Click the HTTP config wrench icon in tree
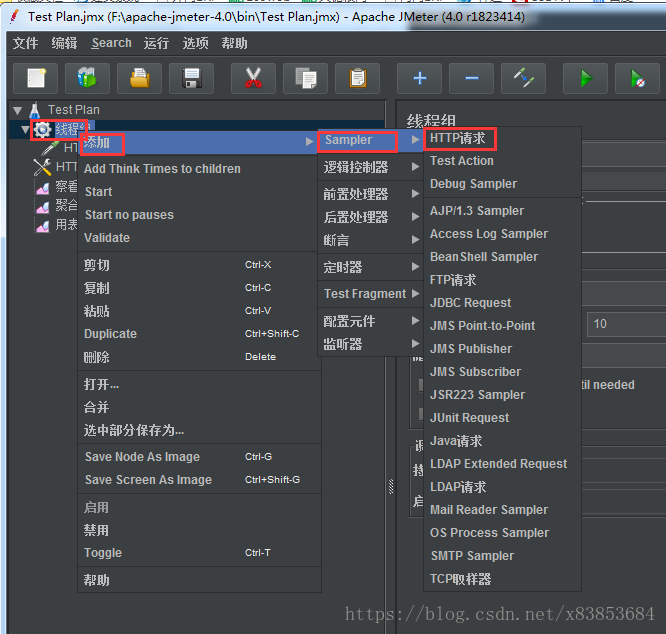This screenshot has width=666, height=634. 42,167
